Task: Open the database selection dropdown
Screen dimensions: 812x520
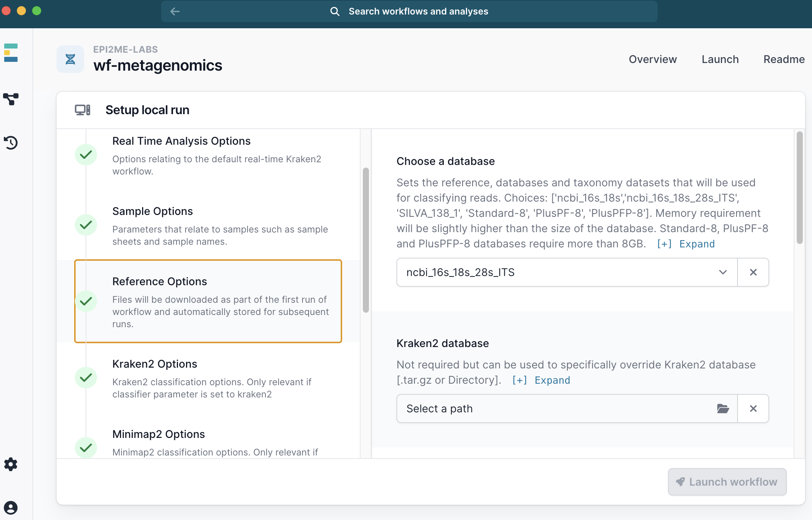Action: [x=723, y=272]
